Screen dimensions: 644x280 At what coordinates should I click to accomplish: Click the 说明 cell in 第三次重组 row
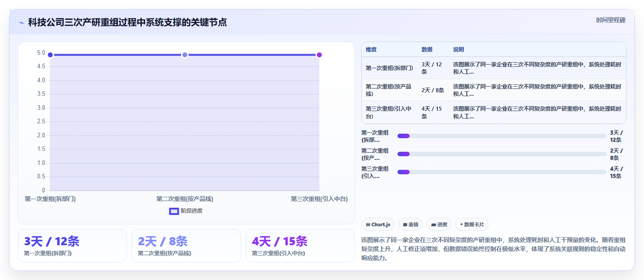(x=537, y=112)
